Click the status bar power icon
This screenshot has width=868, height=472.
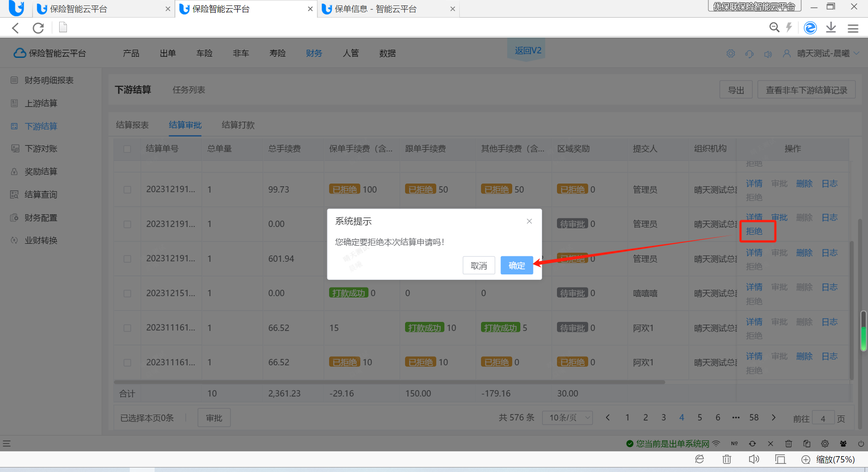point(861,444)
